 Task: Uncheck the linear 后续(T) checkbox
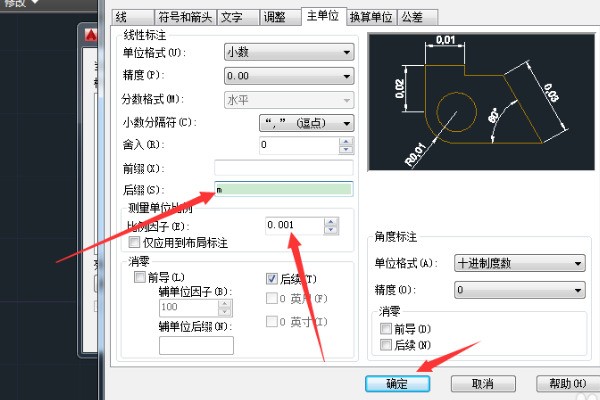click(272, 278)
